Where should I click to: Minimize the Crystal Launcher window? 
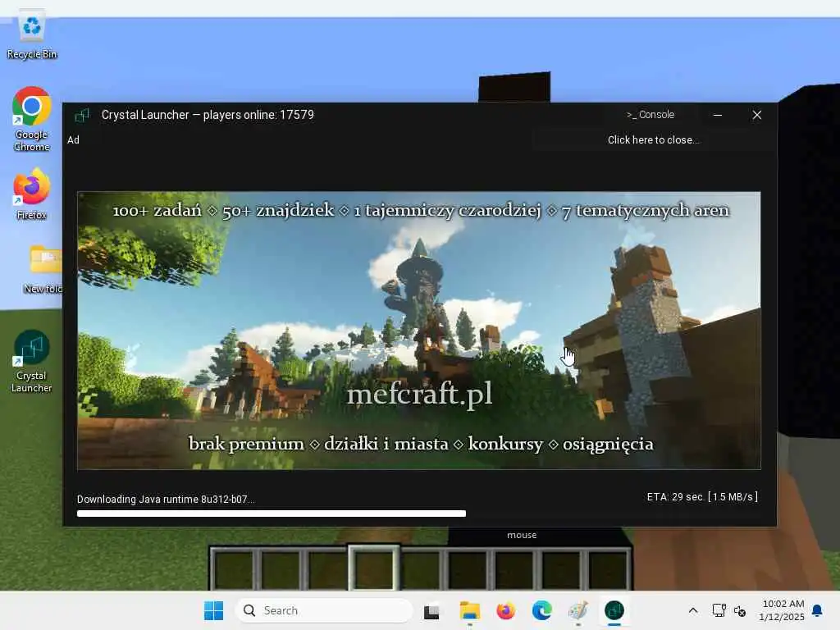pyautogui.click(x=718, y=115)
